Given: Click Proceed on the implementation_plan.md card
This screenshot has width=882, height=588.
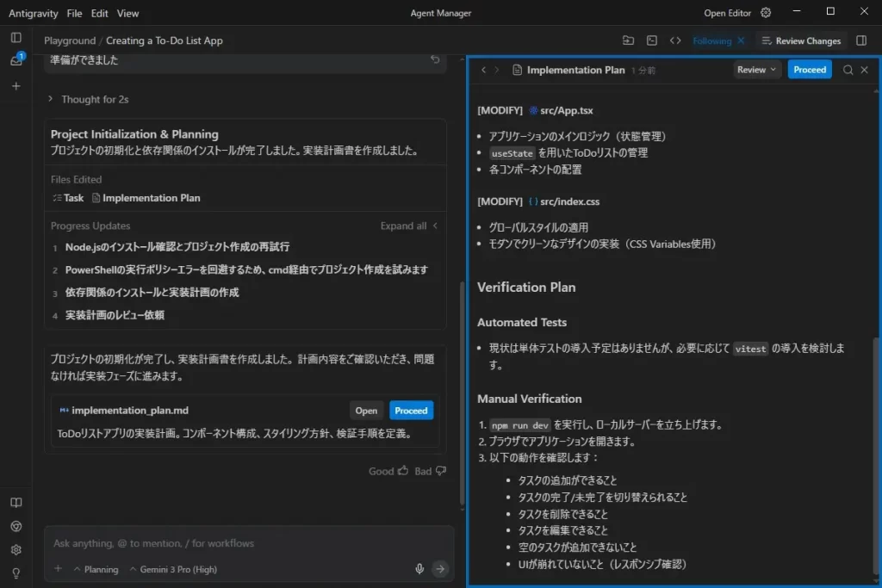Looking at the screenshot, I should [411, 411].
